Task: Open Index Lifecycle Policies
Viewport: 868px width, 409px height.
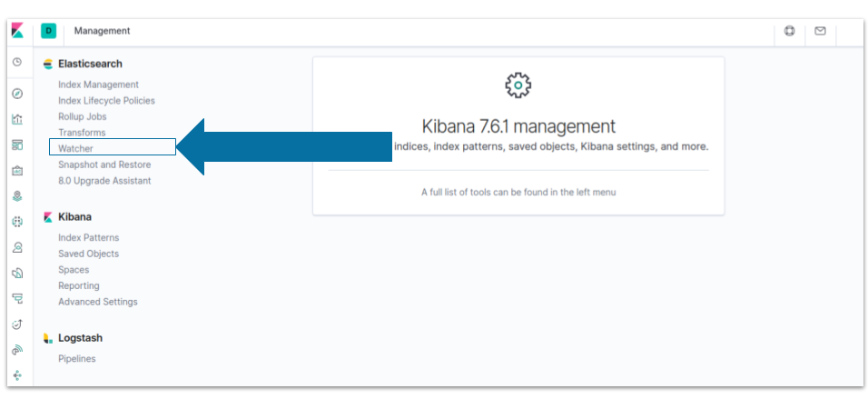Action: [x=107, y=101]
